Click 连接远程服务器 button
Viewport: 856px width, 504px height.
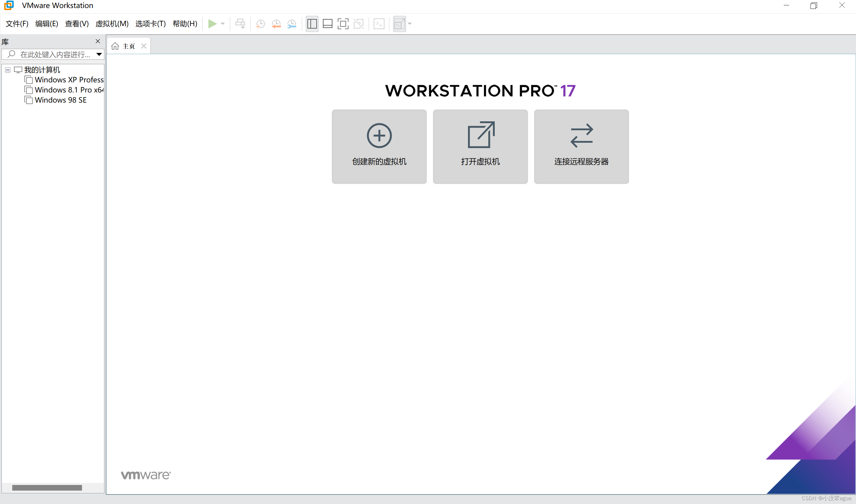pos(581,146)
